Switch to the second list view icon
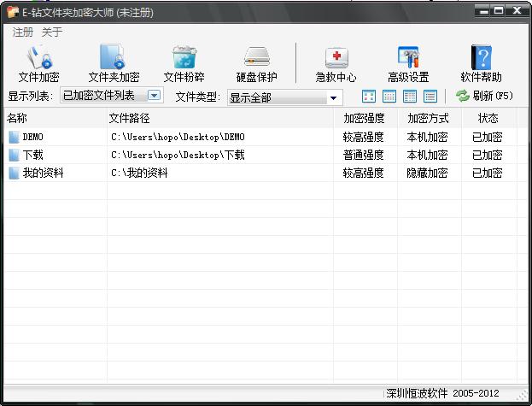The width and height of the screenshot is (532, 406). pyautogui.click(x=389, y=97)
